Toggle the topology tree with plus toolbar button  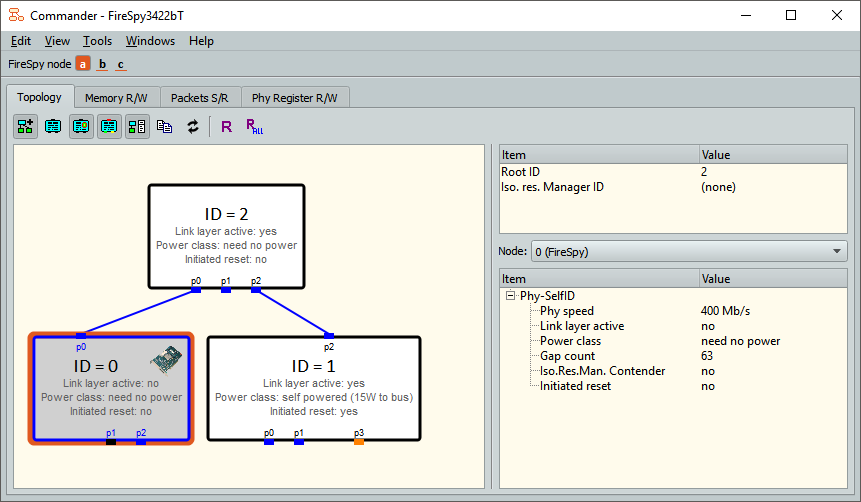[x=25, y=127]
